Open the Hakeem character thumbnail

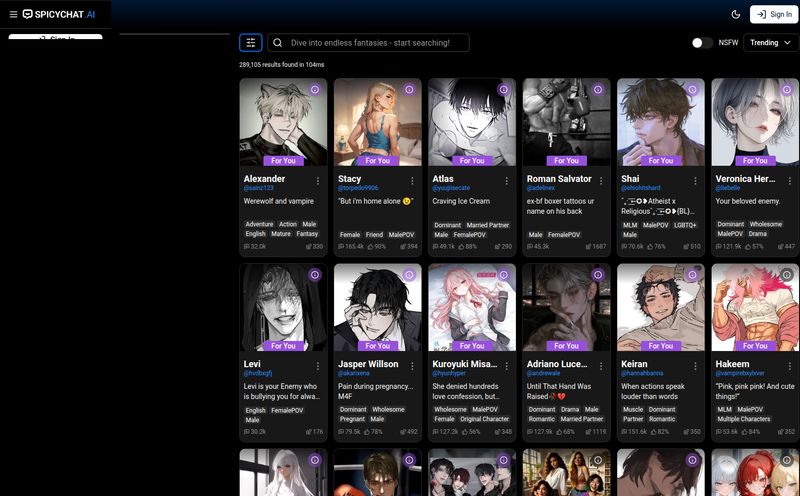(753, 307)
